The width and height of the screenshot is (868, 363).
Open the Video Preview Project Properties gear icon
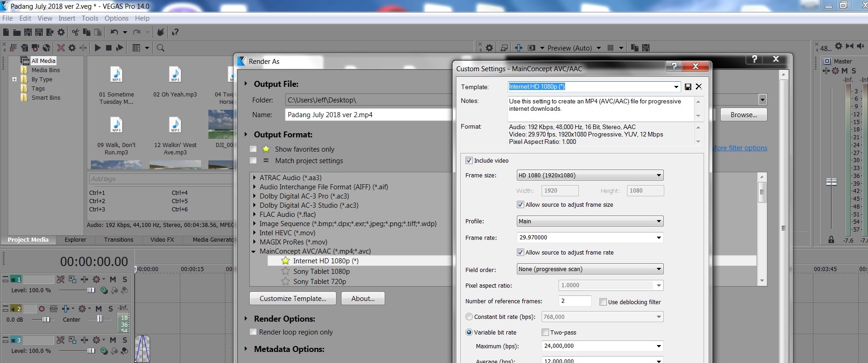pyautogui.click(x=489, y=48)
